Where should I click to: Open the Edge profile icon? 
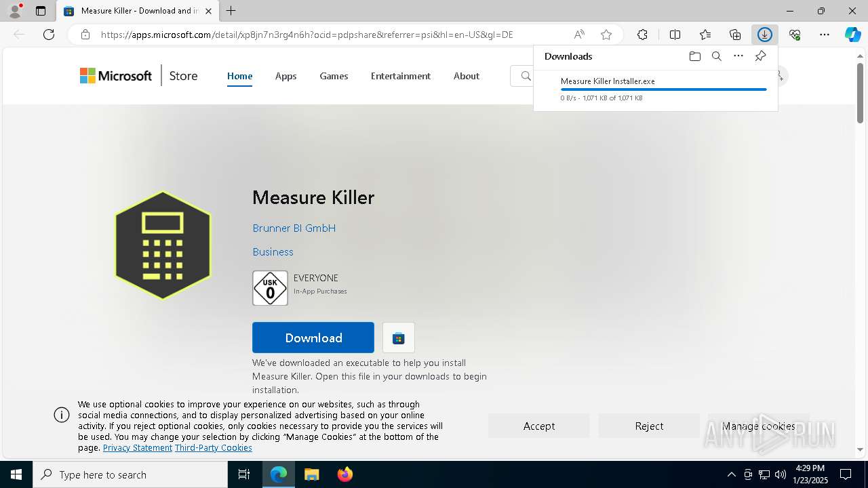(x=14, y=11)
